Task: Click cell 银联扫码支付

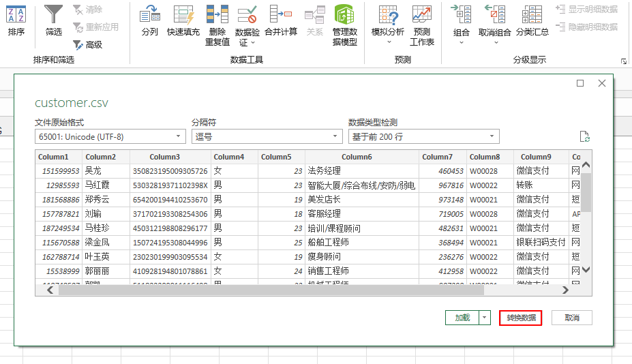Action: pos(541,242)
